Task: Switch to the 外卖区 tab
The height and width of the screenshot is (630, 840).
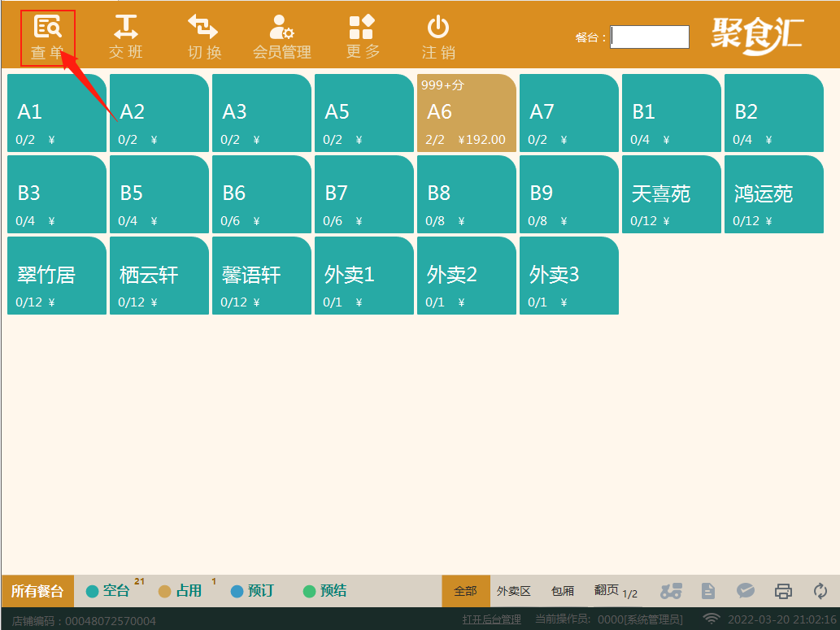Action: [514, 591]
